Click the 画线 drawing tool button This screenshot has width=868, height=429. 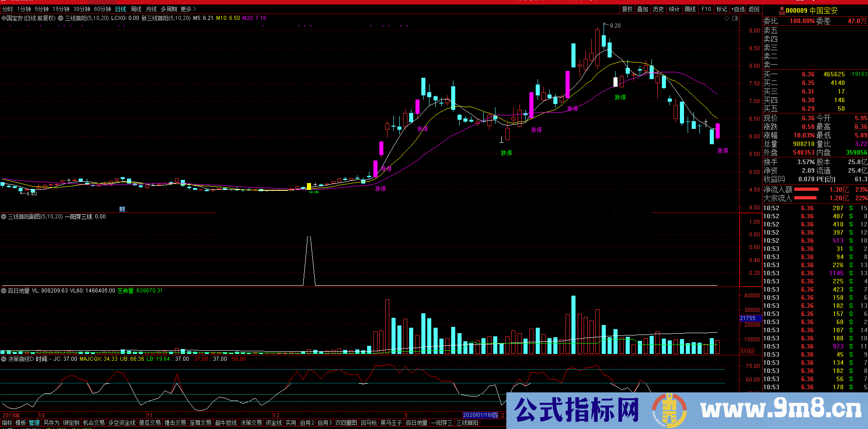click(x=690, y=9)
